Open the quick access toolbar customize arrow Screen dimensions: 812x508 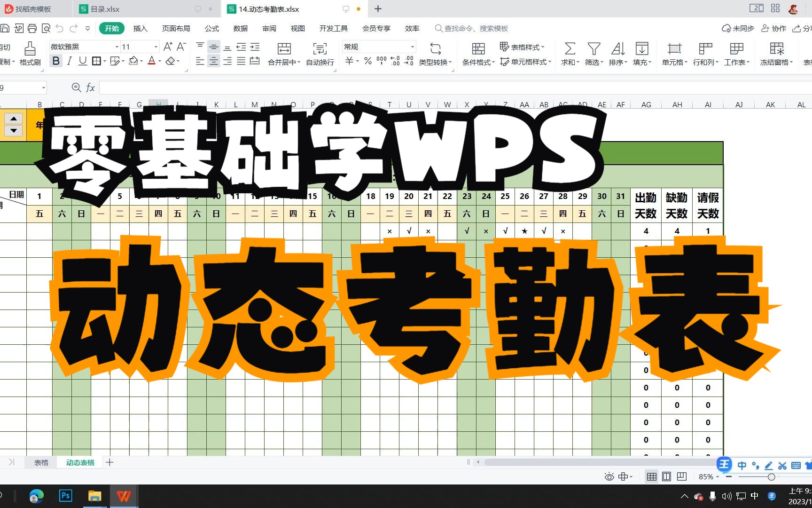87,29
